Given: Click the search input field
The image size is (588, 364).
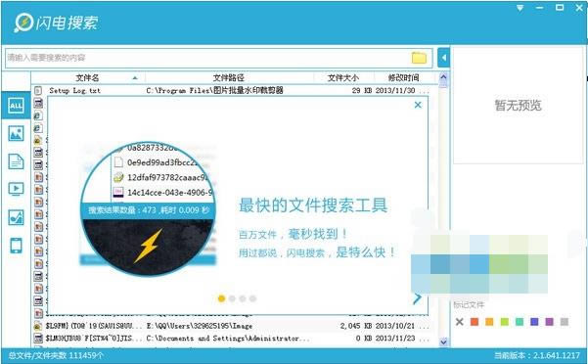Looking at the screenshot, I should [x=208, y=58].
